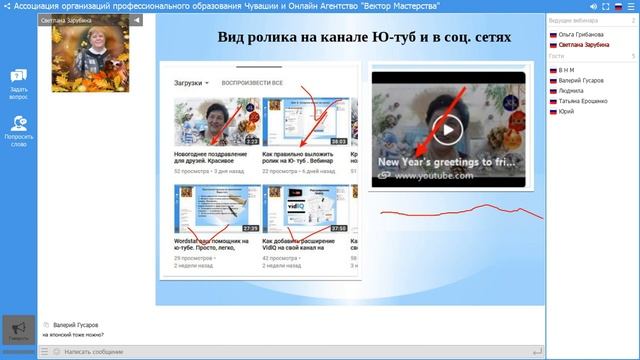Open Новогоднее поздравление video thumbnail

coord(217,122)
